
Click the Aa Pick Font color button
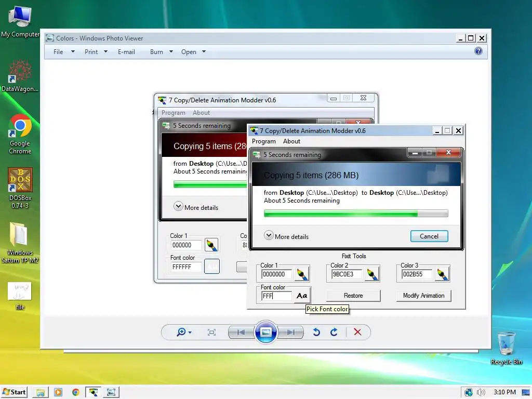coord(302,296)
